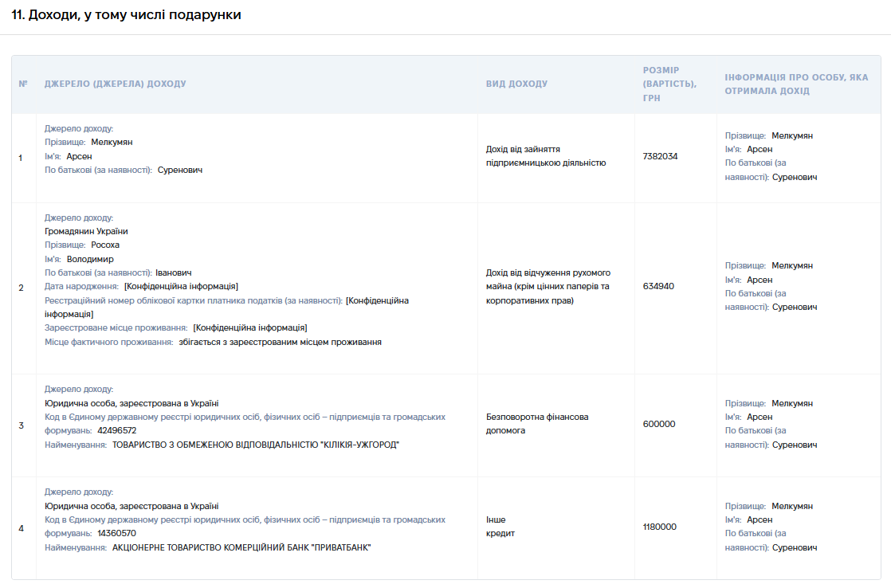Screen dimensions: 891x588
Task: Click registry code 14360570
Action: (116, 534)
